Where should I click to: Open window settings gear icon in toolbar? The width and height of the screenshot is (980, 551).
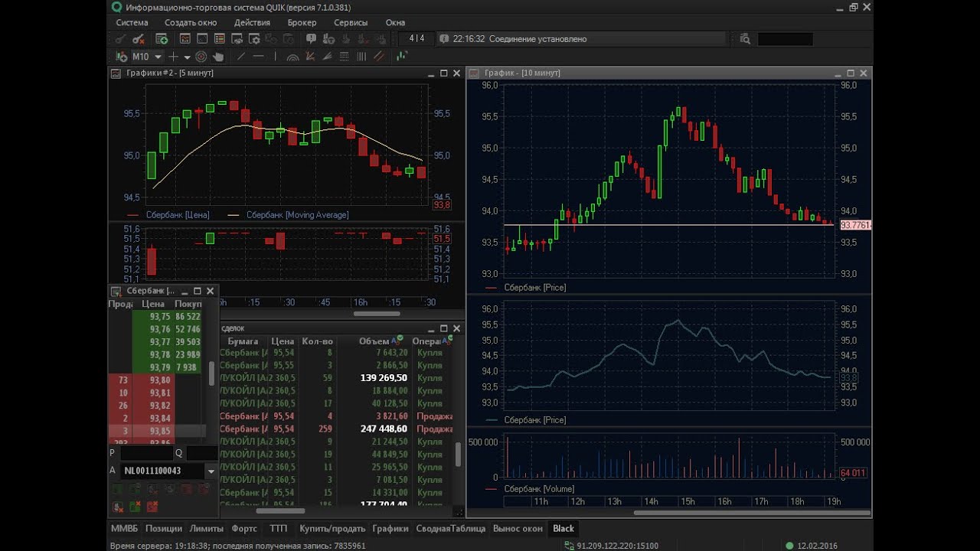[x=255, y=39]
